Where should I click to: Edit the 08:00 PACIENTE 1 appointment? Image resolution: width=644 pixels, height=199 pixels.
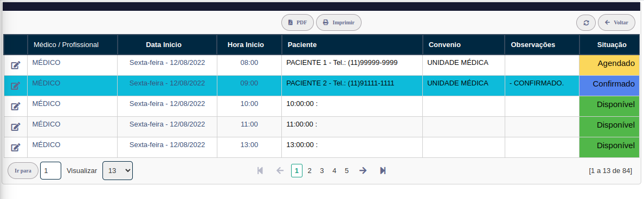point(16,65)
